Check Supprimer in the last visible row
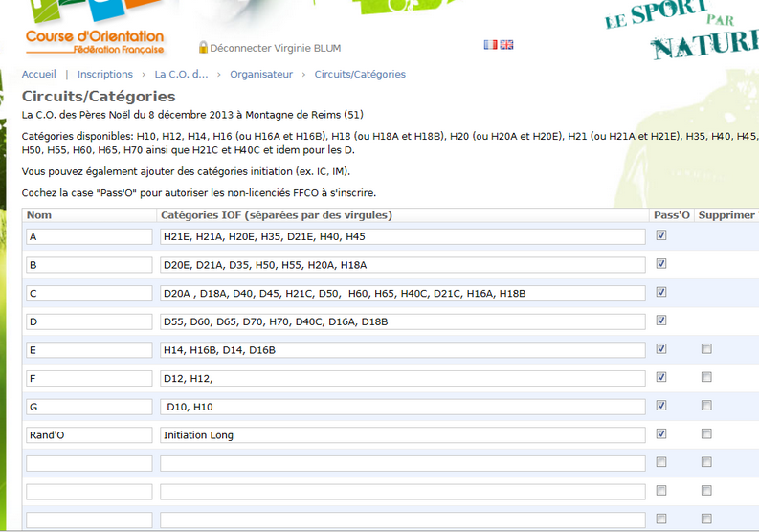The image size is (759, 532). 706,519
